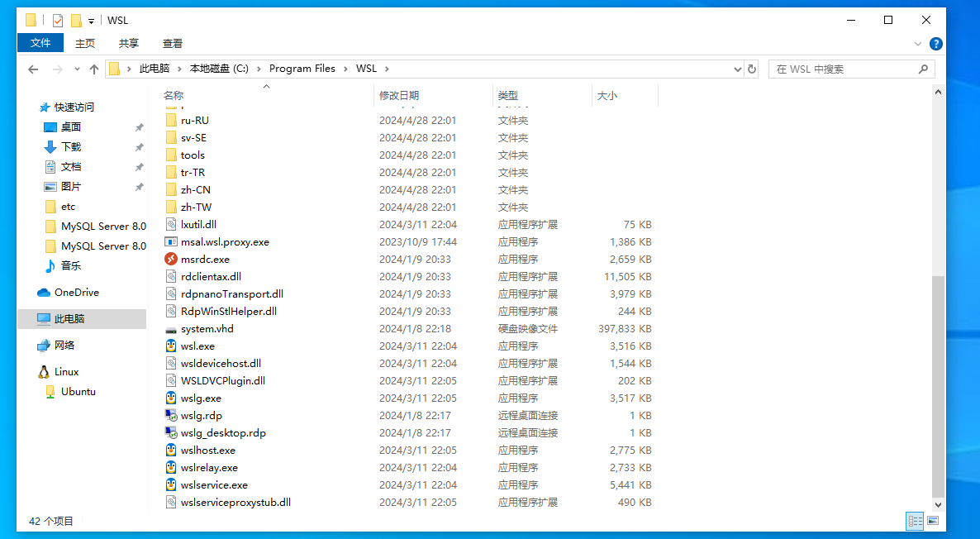This screenshot has width=980, height=539.
Task: Switch to details view icon in status bar
Action: click(x=915, y=520)
